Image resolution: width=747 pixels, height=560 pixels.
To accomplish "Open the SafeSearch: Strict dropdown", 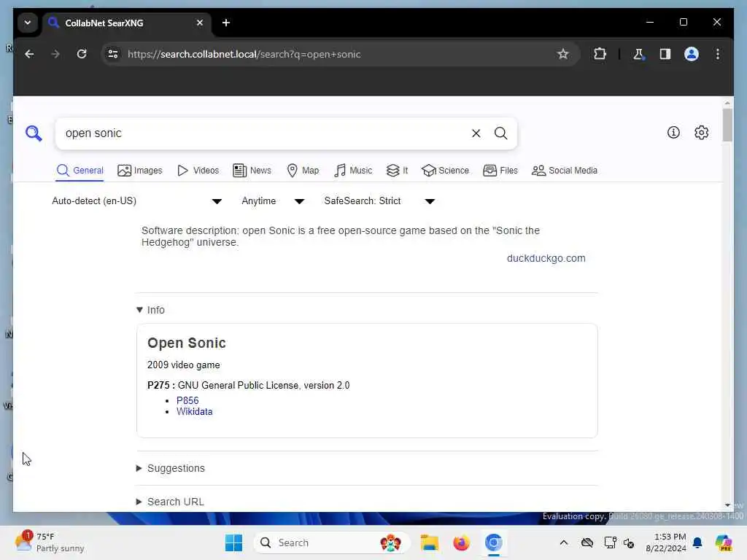I will pyautogui.click(x=379, y=201).
